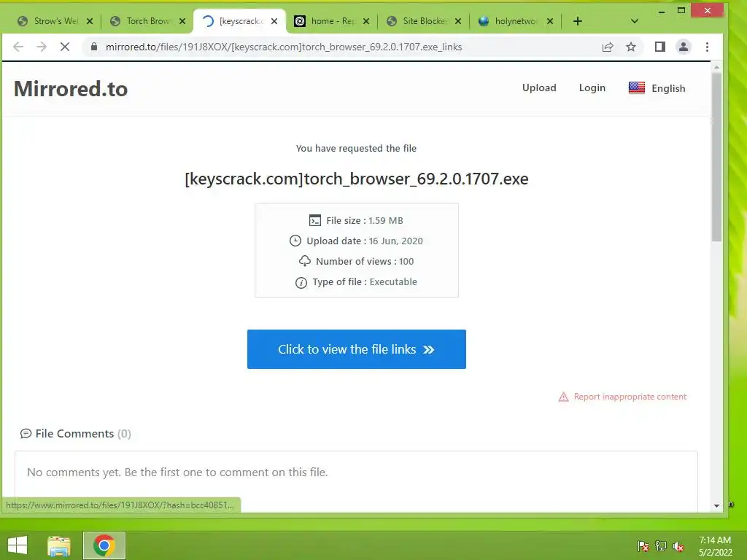Open the Windows Start menu
The image size is (747, 560).
tap(18, 545)
